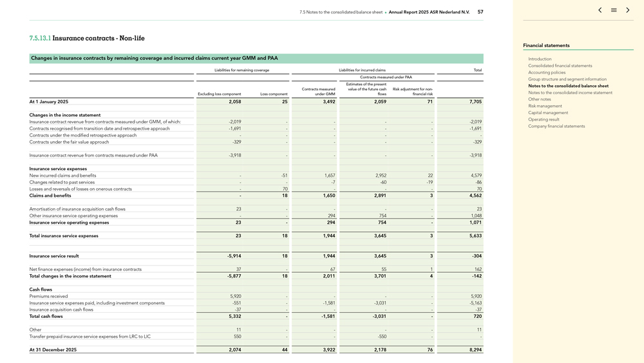Click the Financial statements sidebar heading
The width and height of the screenshot is (644, 363).
click(x=546, y=46)
